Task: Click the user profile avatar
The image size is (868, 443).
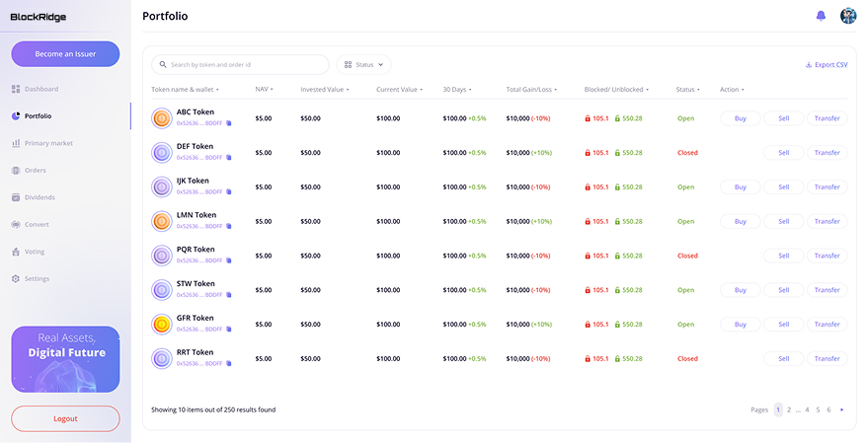Action: pyautogui.click(x=848, y=16)
